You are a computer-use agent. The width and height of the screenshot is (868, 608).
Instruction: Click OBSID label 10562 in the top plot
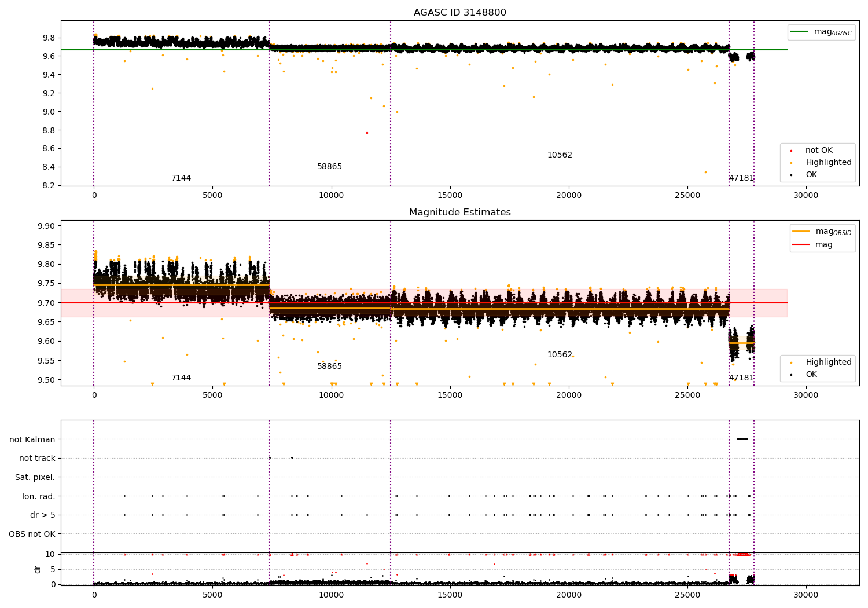[560, 155]
